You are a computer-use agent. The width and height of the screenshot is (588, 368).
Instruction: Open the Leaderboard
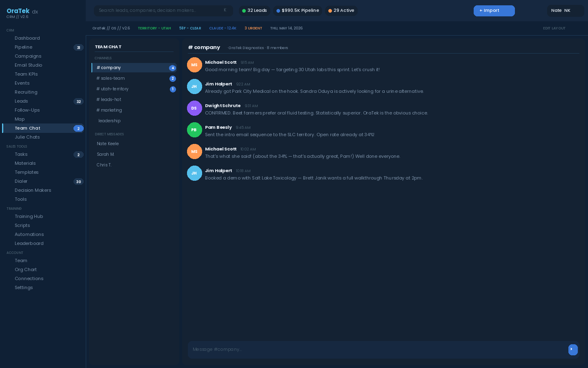point(43,244)
